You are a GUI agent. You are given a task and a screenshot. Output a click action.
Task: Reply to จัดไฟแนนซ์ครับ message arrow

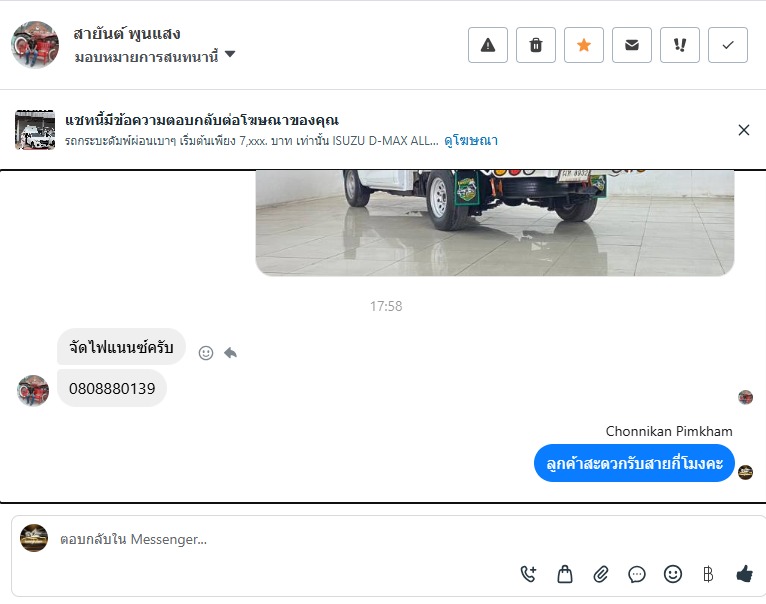pyautogui.click(x=230, y=352)
